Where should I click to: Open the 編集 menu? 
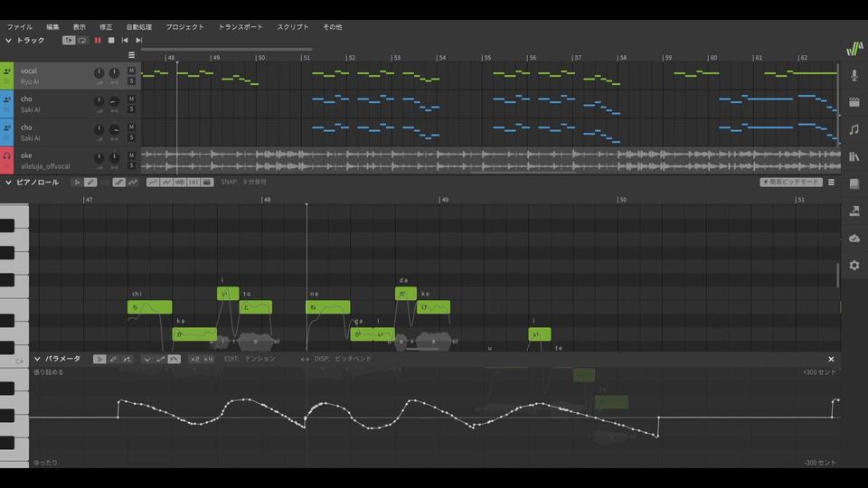coord(52,26)
